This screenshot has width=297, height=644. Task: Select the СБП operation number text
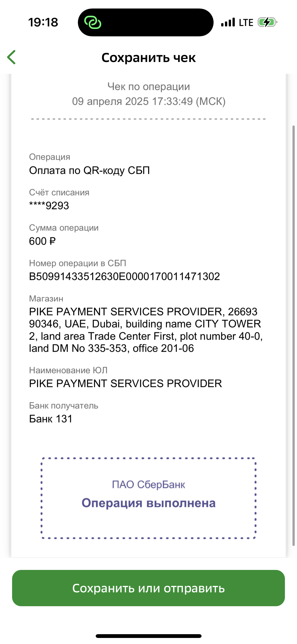point(124,276)
